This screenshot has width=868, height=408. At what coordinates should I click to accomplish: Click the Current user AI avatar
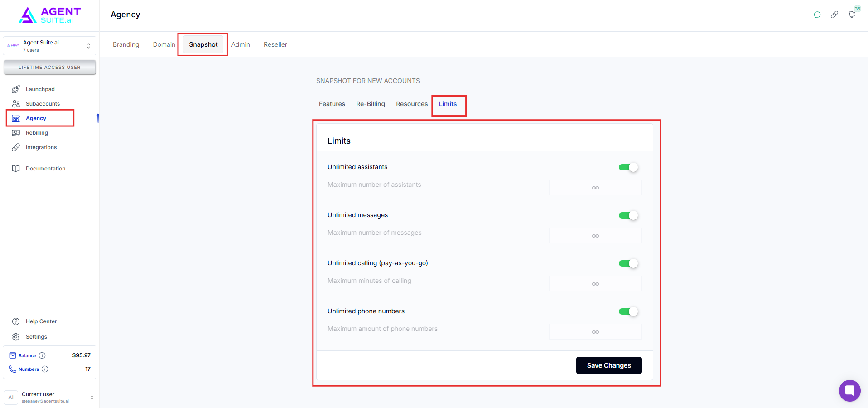pyautogui.click(x=11, y=398)
